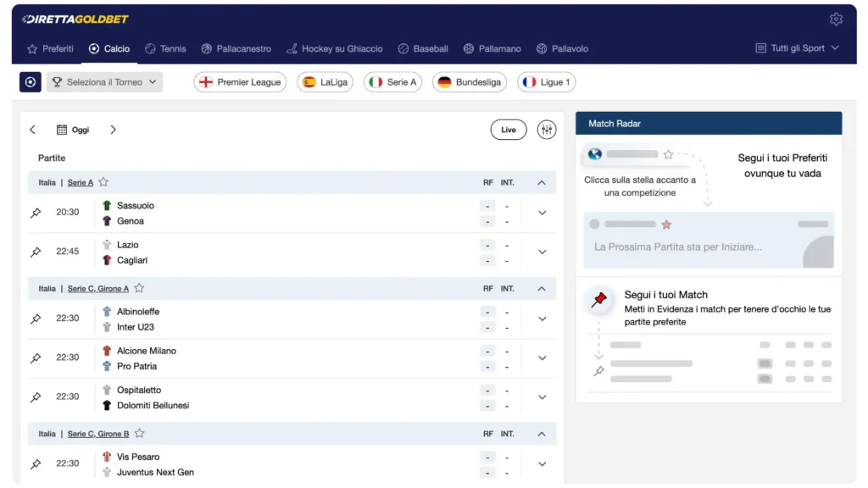This screenshot has width=868, height=488.
Task: Click the live-tracker target icon beside Seleziona il Torneo
Action: coord(30,81)
